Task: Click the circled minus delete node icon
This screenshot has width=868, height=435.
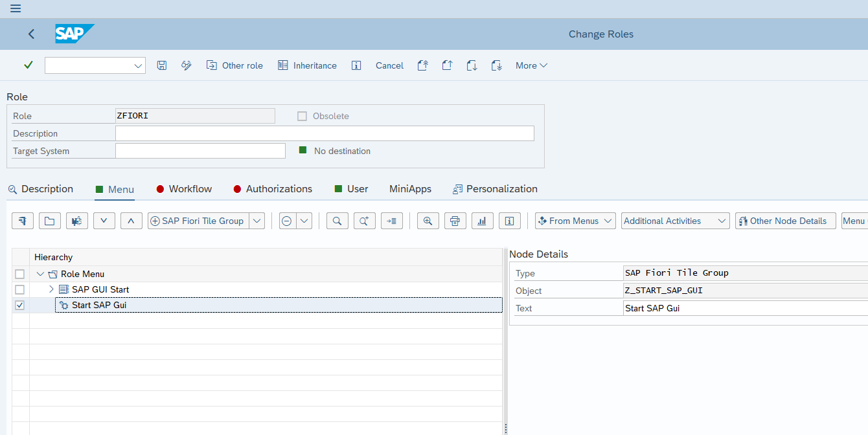Action: point(287,221)
